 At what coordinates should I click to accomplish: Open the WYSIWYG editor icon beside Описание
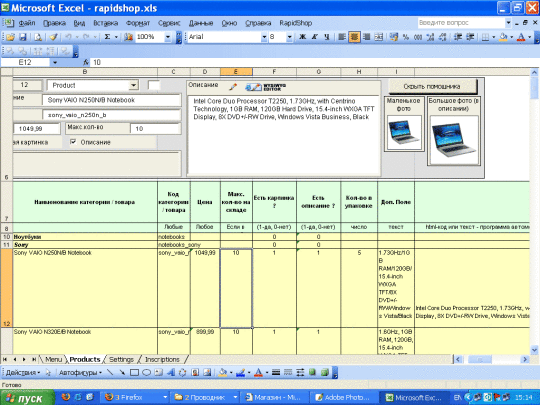(265, 87)
